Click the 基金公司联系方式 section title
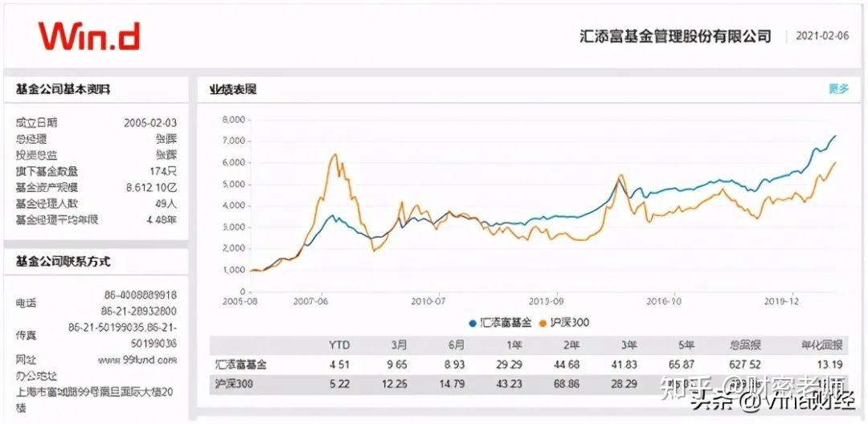This screenshot has width=868, height=424. [63, 262]
